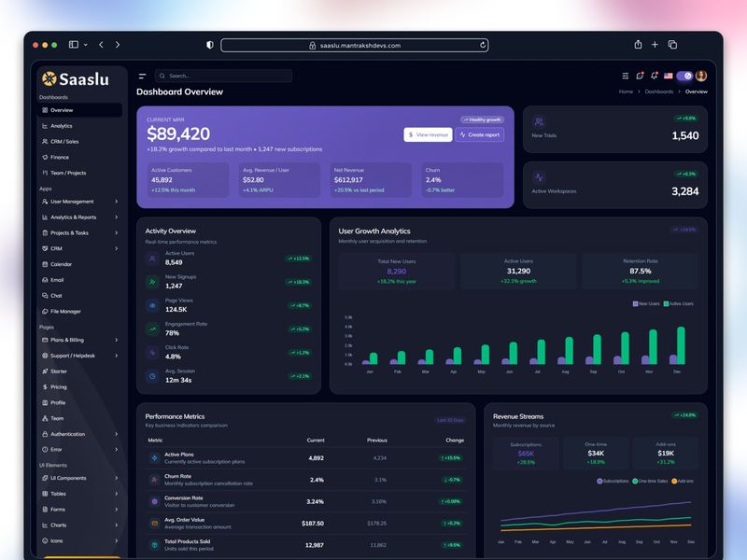747x560 pixels.
Task: Expand the Tables chevron
Action: pos(116,494)
